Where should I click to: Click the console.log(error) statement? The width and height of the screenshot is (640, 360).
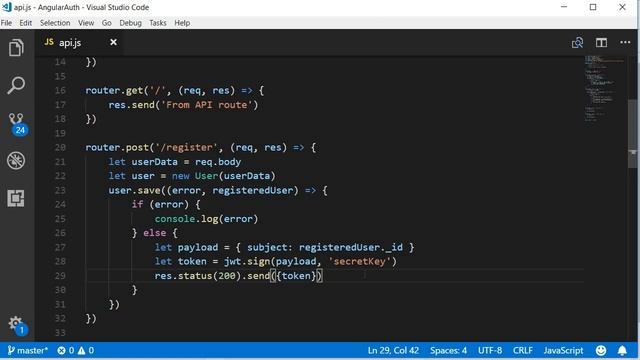(206, 219)
